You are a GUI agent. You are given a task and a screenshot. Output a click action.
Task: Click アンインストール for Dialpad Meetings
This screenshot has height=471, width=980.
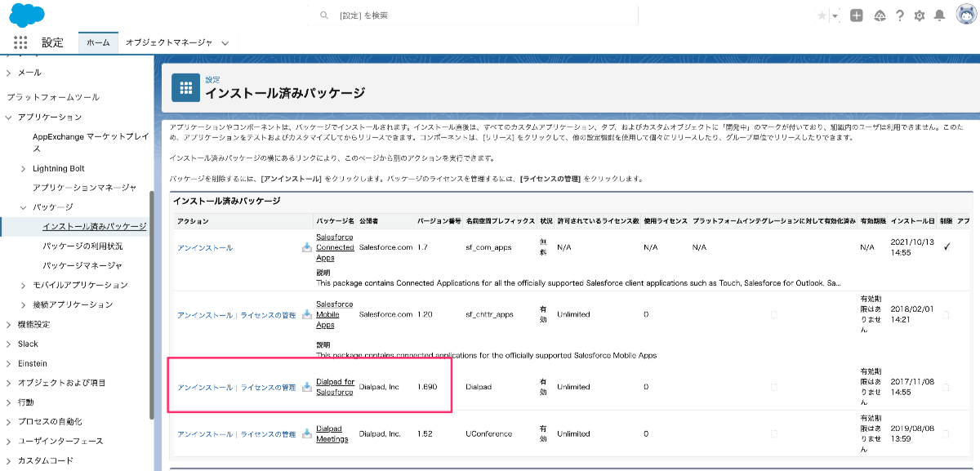tap(205, 434)
